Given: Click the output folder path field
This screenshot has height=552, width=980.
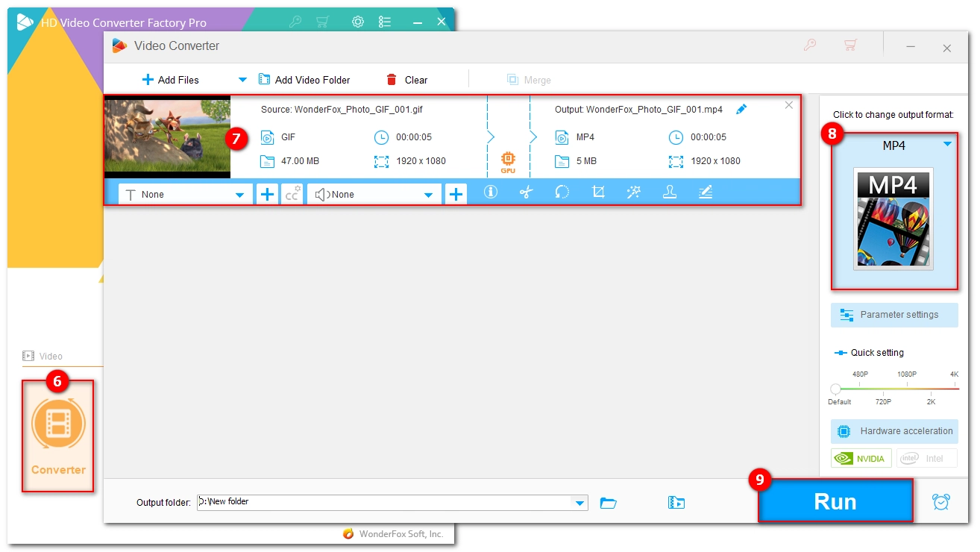Looking at the screenshot, I should [385, 502].
